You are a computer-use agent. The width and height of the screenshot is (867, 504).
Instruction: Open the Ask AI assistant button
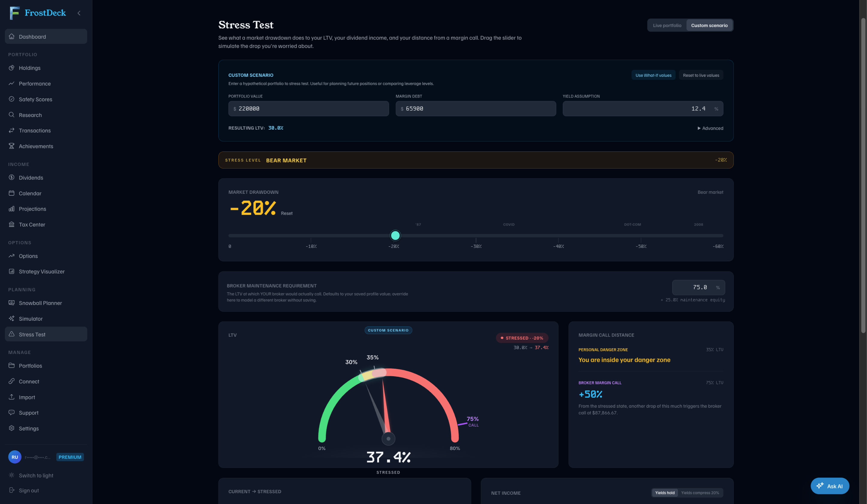pos(829,486)
